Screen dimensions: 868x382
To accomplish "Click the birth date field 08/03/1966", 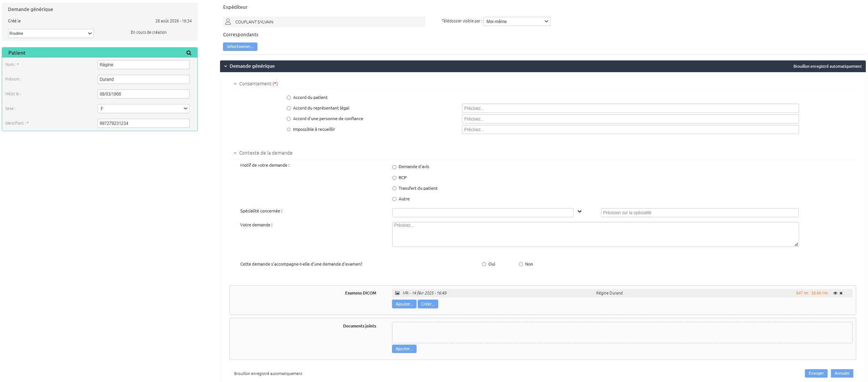I will tap(143, 94).
